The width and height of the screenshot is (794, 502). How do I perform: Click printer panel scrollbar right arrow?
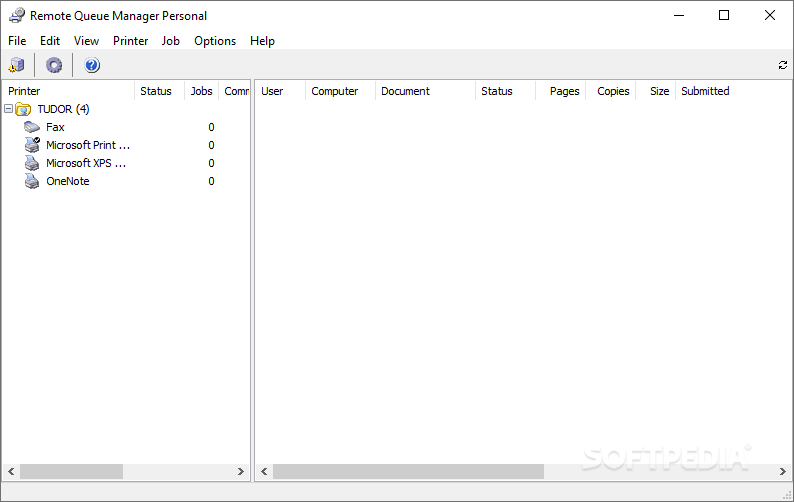(241, 472)
